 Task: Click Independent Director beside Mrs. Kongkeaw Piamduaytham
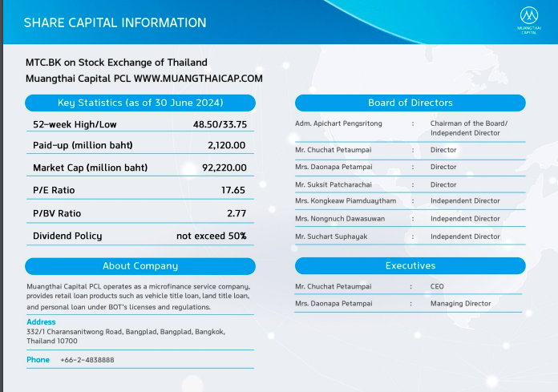465,201
